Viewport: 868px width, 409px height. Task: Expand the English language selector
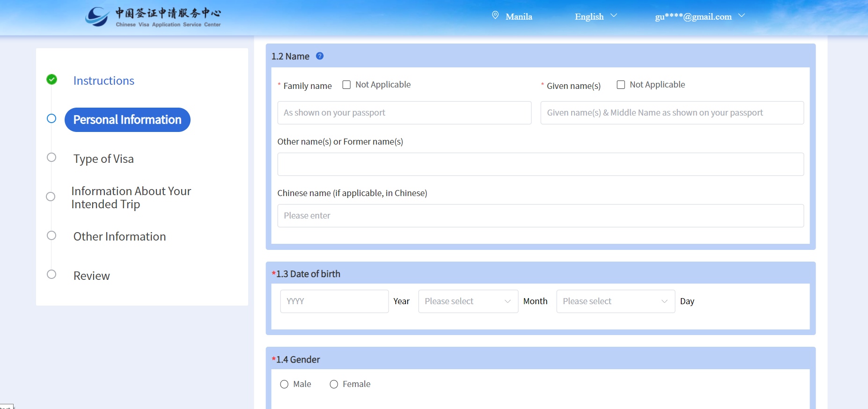(596, 16)
